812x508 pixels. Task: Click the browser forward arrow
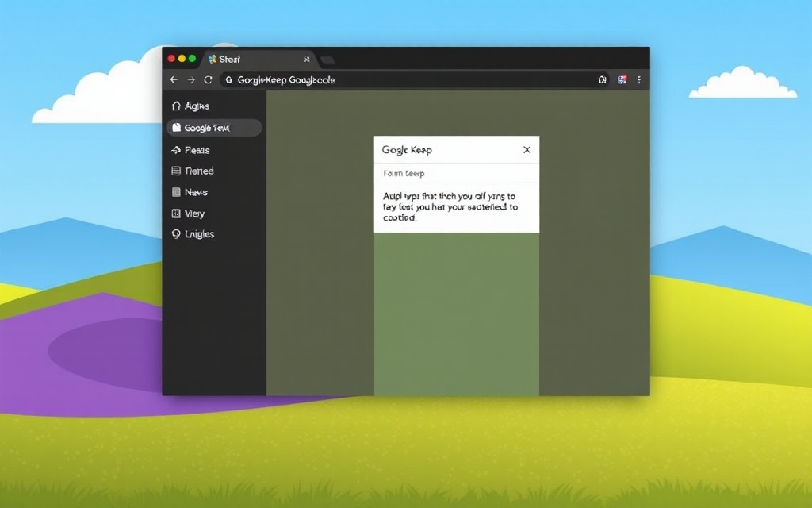(x=191, y=80)
